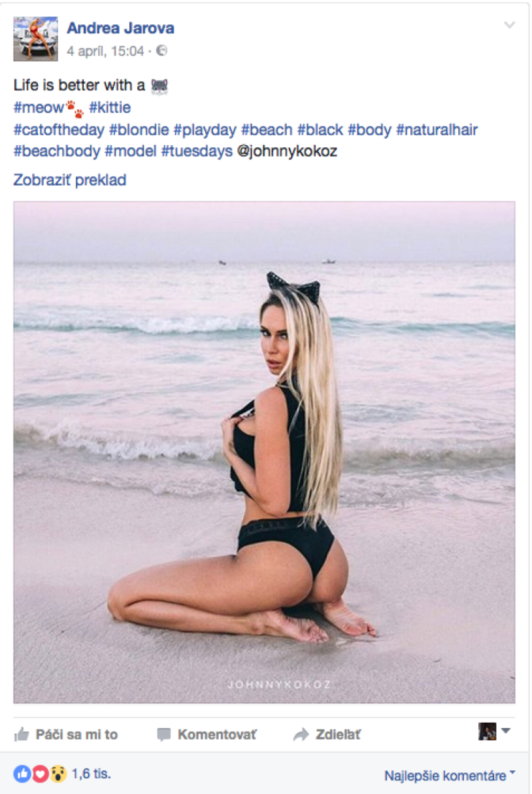
Task: Click the comment speech bubble icon
Action: (x=164, y=735)
